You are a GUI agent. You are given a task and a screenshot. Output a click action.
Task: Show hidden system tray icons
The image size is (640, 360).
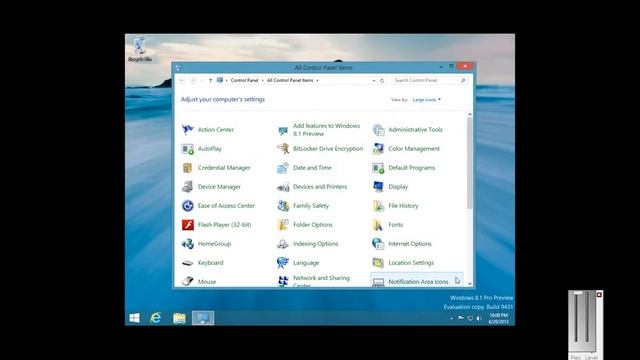(451, 318)
